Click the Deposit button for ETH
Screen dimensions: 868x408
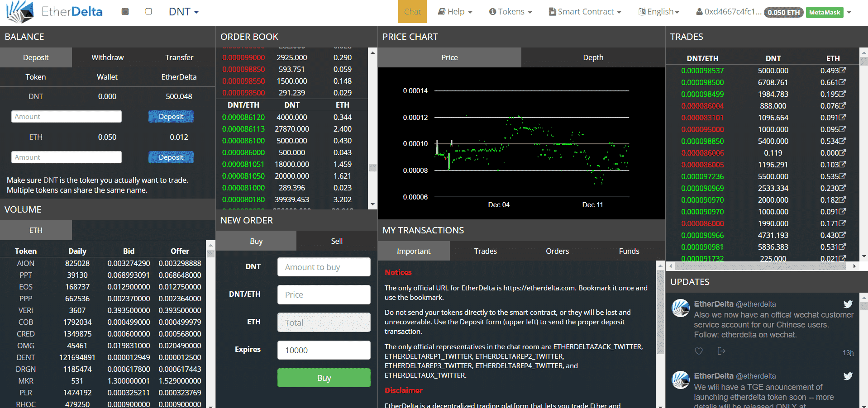pyautogui.click(x=171, y=157)
